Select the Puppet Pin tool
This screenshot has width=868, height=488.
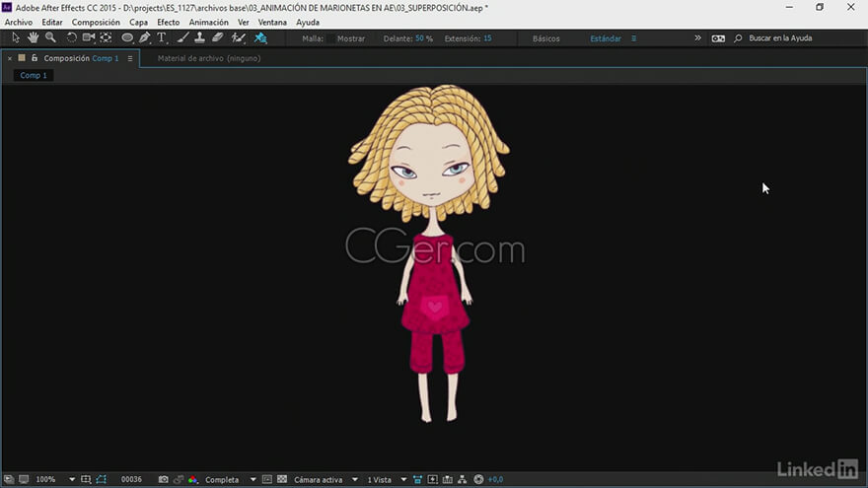[260, 37]
